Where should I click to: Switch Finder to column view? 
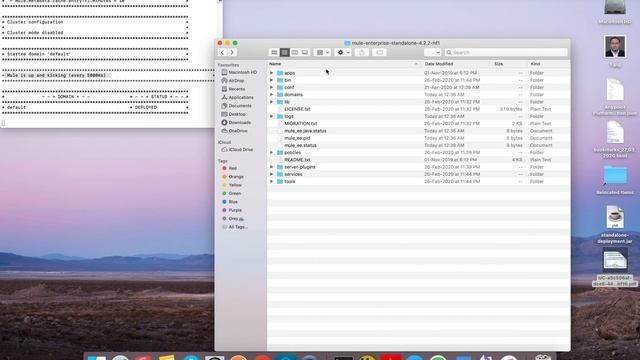point(295,52)
